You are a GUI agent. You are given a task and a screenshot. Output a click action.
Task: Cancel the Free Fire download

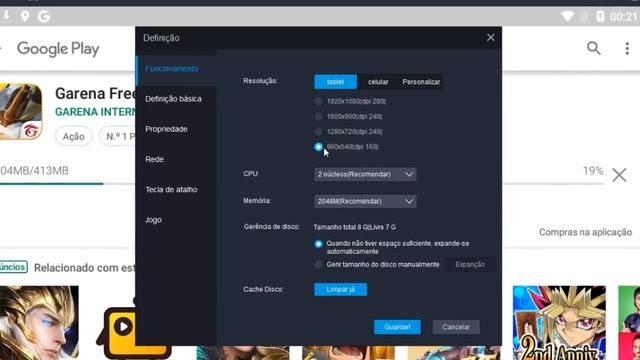pos(619,175)
